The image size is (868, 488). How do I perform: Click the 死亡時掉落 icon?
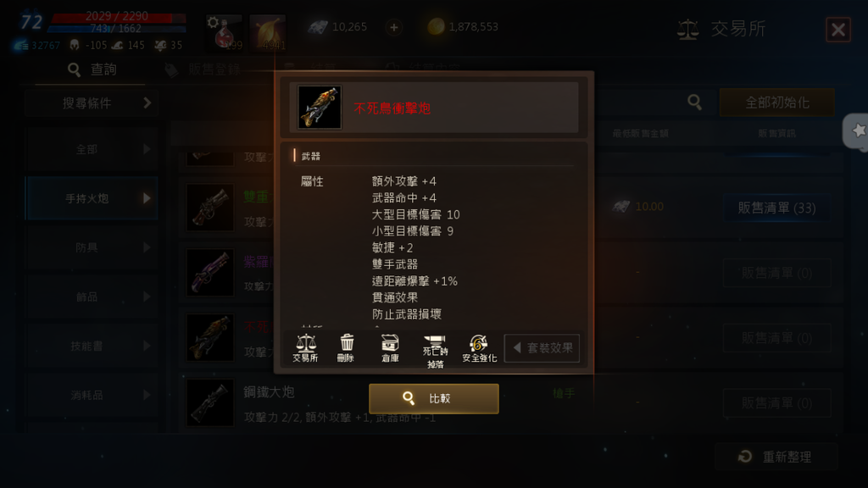click(x=435, y=352)
